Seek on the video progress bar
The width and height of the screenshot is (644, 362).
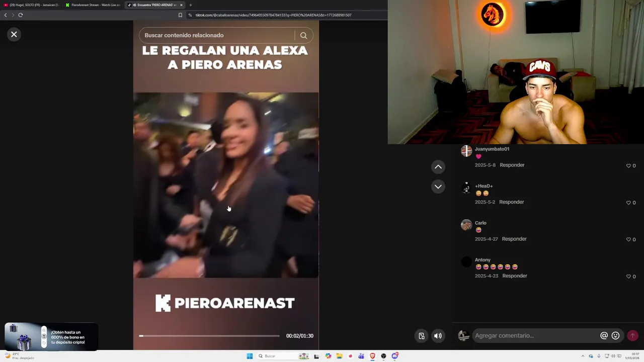click(209, 336)
